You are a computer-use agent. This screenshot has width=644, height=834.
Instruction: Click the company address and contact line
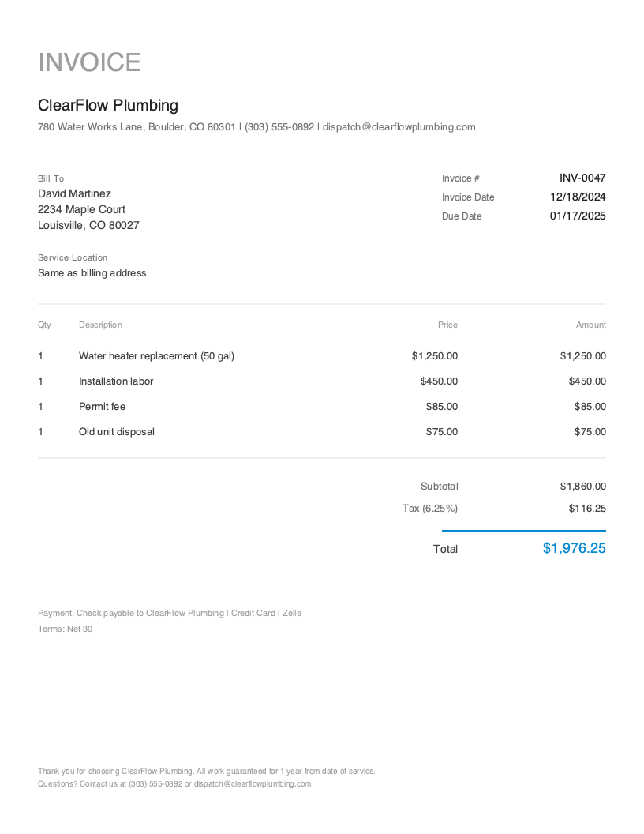coord(256,126)
